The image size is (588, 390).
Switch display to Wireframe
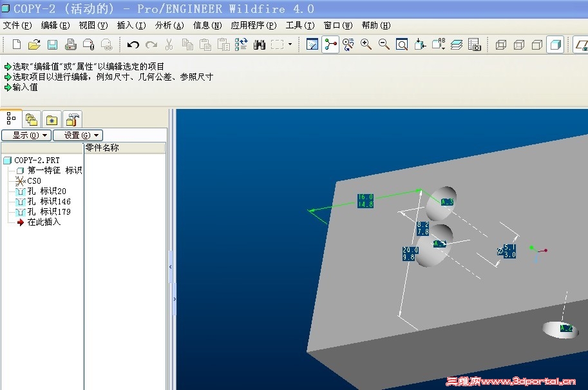[501, 45]
